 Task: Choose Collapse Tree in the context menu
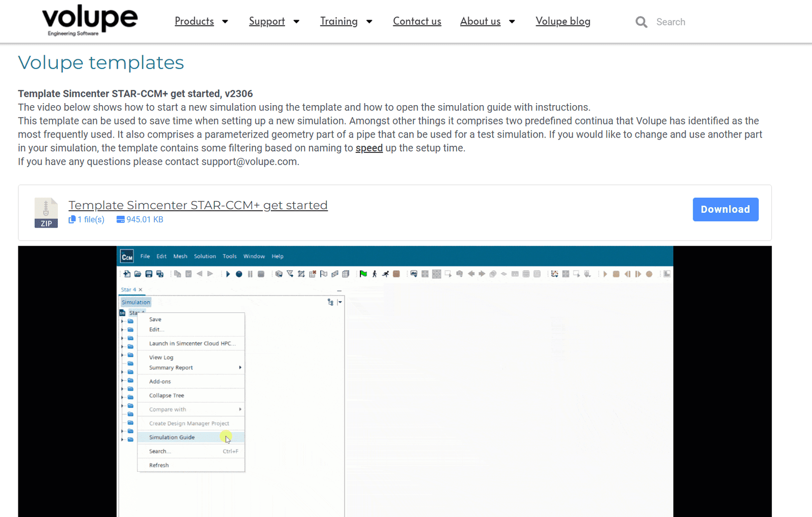[191, 395]
